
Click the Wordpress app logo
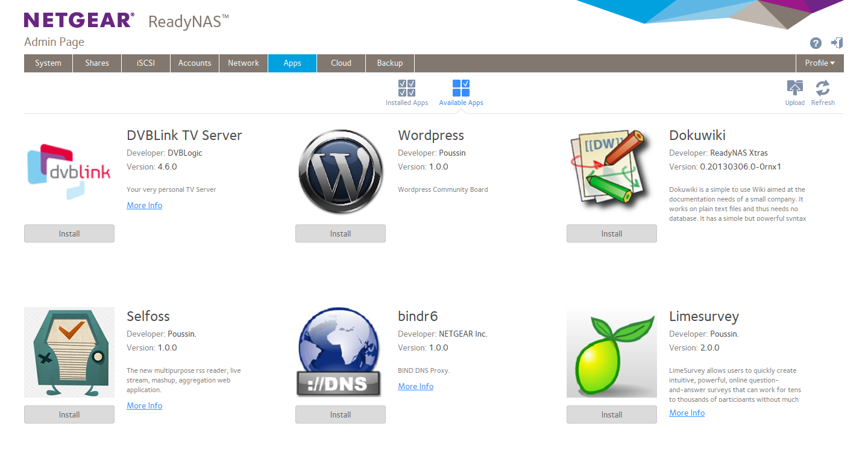point(341,172)
